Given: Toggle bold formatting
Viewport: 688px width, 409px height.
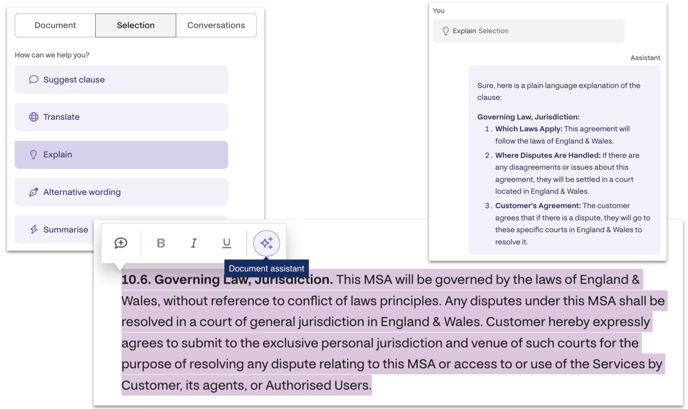Looking at the screenshot, I should (x=160, y=243).
